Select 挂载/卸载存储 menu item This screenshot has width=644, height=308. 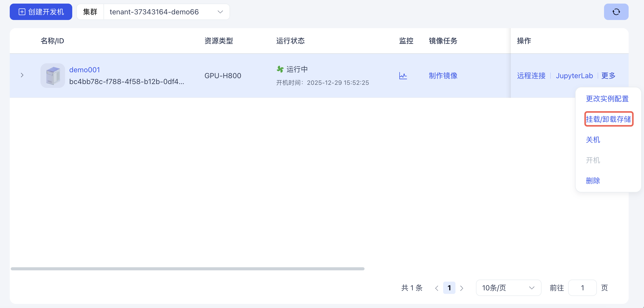pos(608,119)
